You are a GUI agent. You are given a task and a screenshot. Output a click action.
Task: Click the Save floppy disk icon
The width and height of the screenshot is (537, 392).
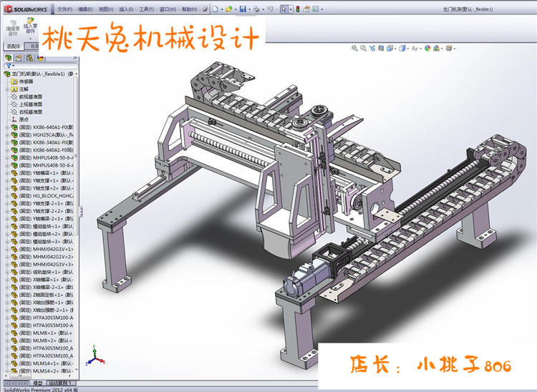243,9
